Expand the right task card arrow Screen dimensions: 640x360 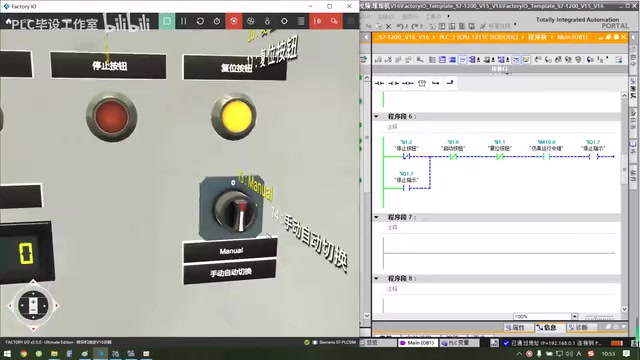coord(633,37)
